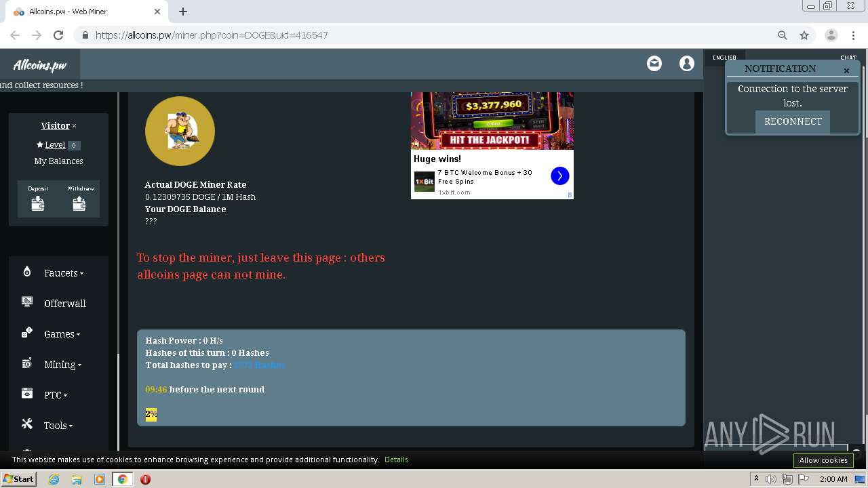Screen dimensions: 868x488
Task: Click the Allcoins.pw logo
Action: (39, 65)
